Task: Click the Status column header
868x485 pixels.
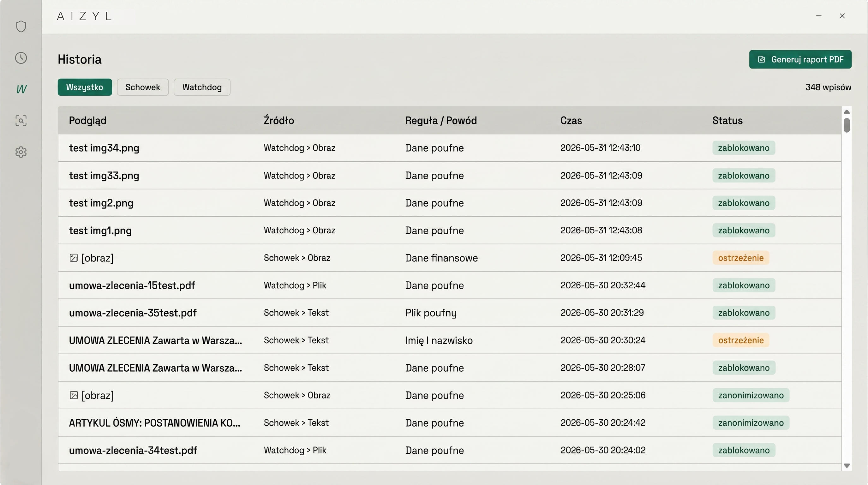Action: (727, 120)
